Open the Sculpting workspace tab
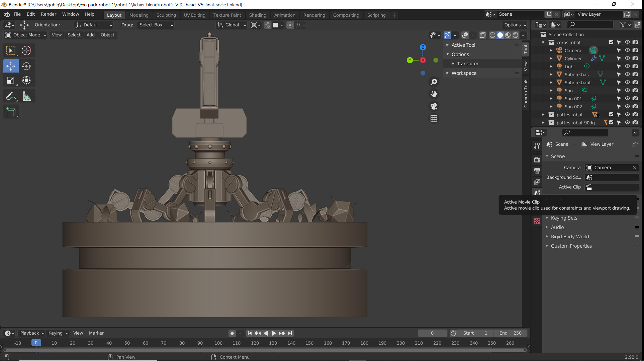This screenshot has height=361, width=644. pos(166,15)
